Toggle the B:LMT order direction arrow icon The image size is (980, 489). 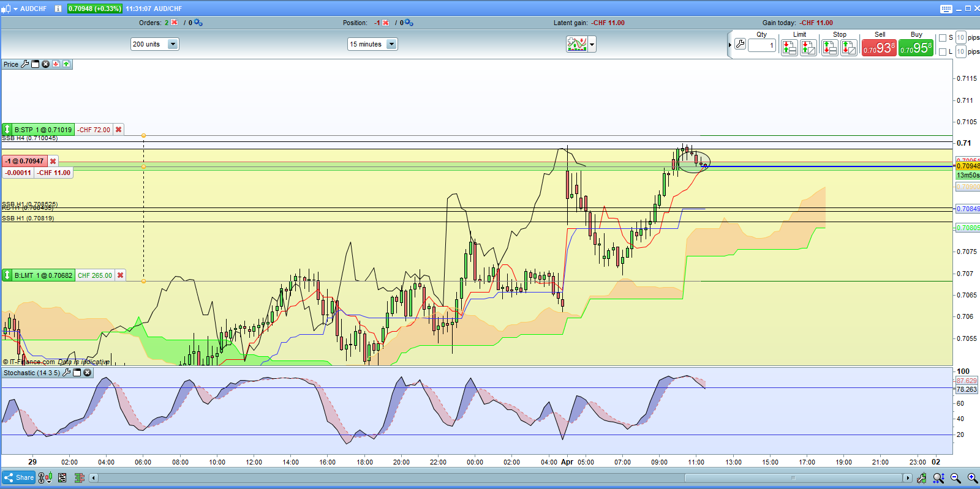coord(7,275)
